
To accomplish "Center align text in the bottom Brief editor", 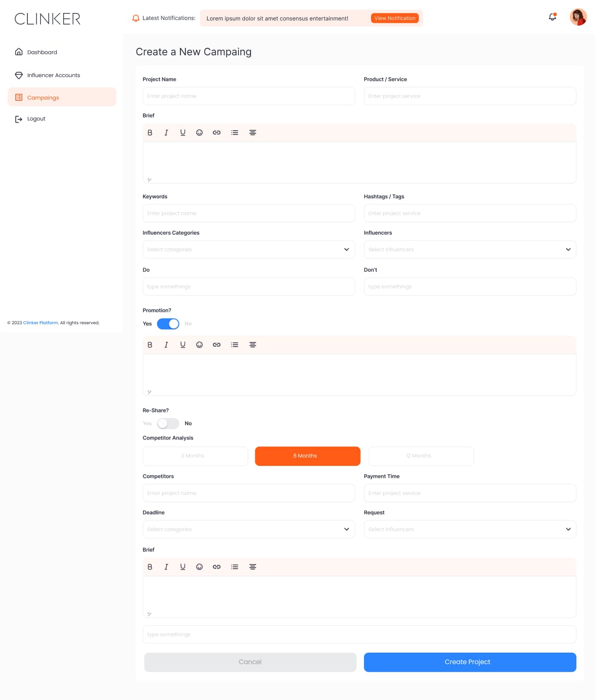I will coord(253,567).
